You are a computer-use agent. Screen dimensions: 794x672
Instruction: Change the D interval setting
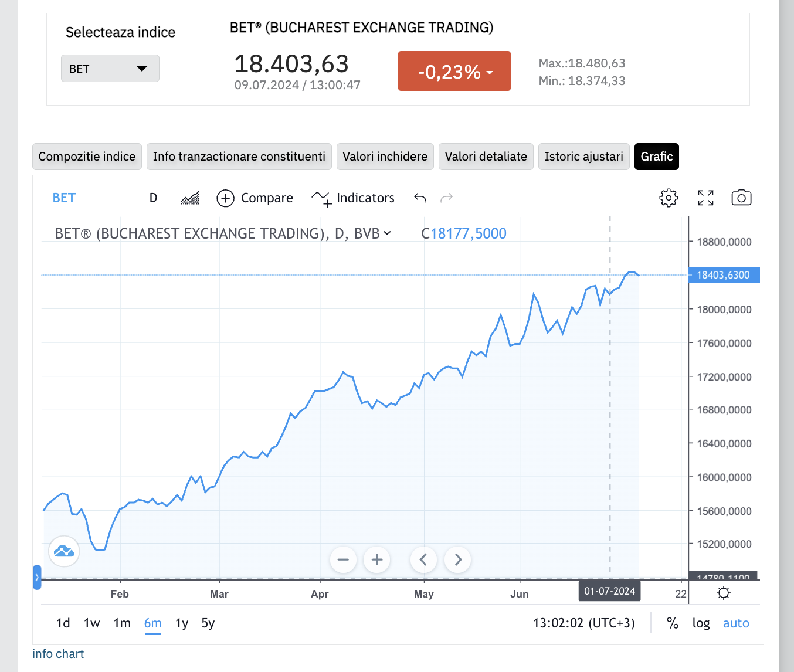click(153, 198)
